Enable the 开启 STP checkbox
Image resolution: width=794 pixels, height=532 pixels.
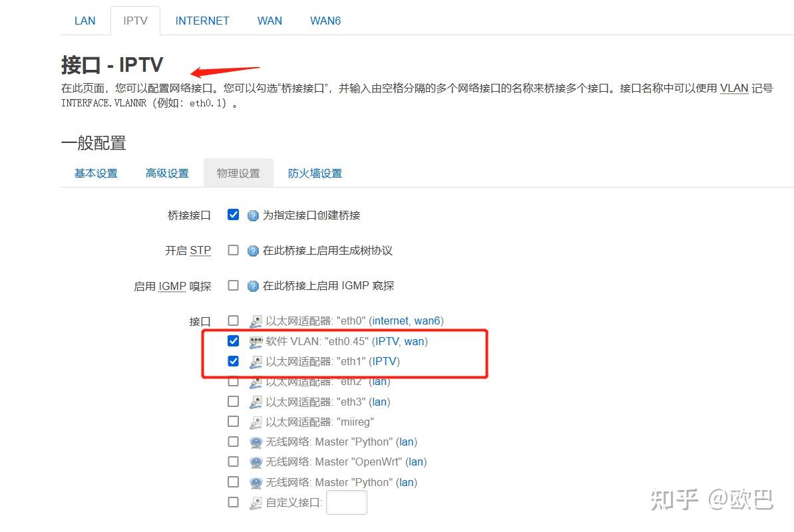click(x=233, y=249)
